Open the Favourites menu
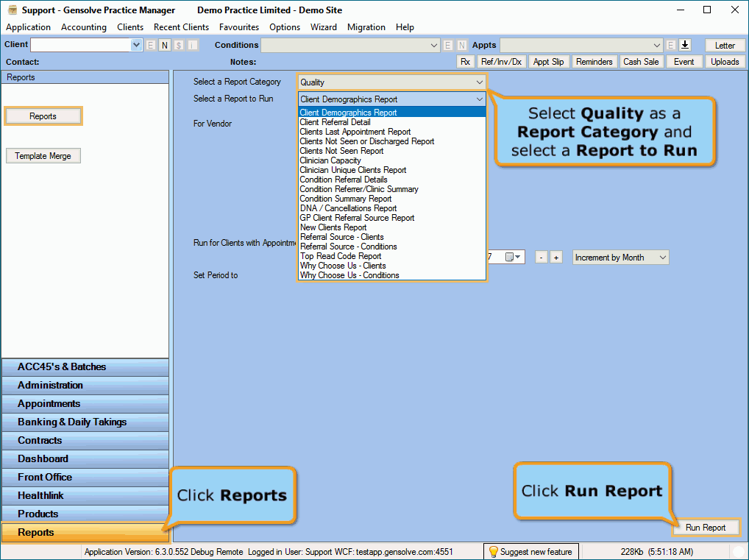The image size is (749, 560). coord(239,27)
